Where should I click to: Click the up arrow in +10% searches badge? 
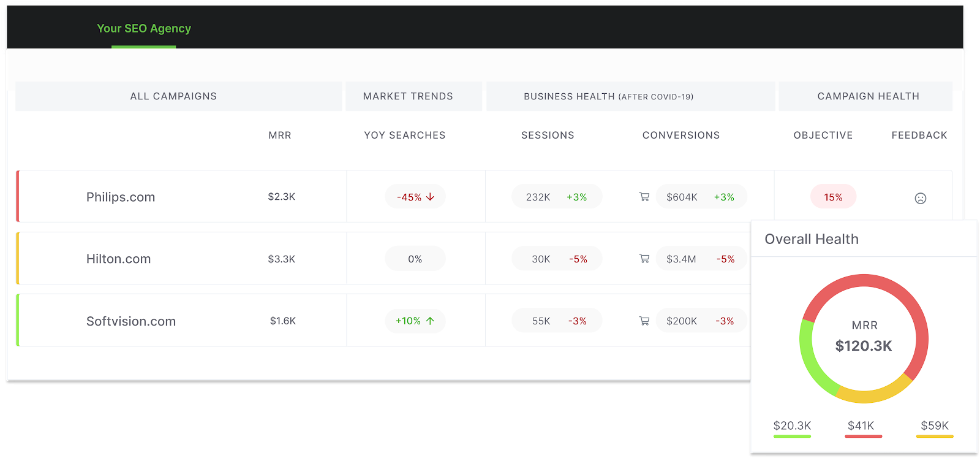430,321
